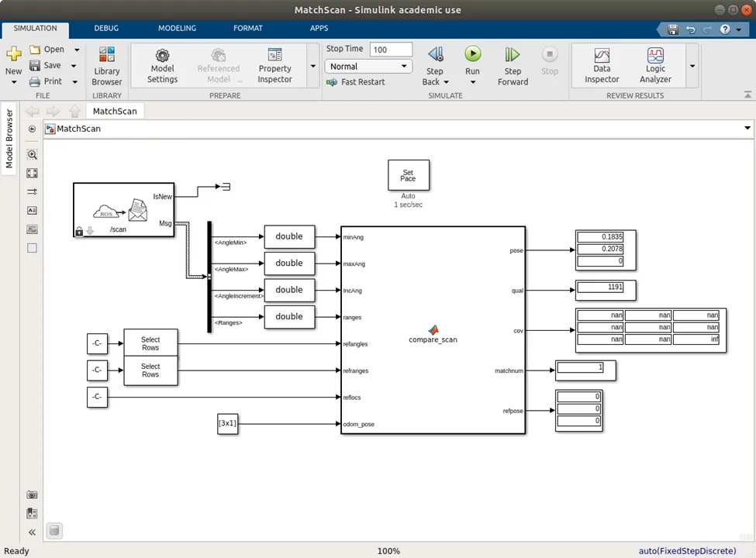
Task: Select the MatchScan model tab
Action: click(x=115, y=112)
